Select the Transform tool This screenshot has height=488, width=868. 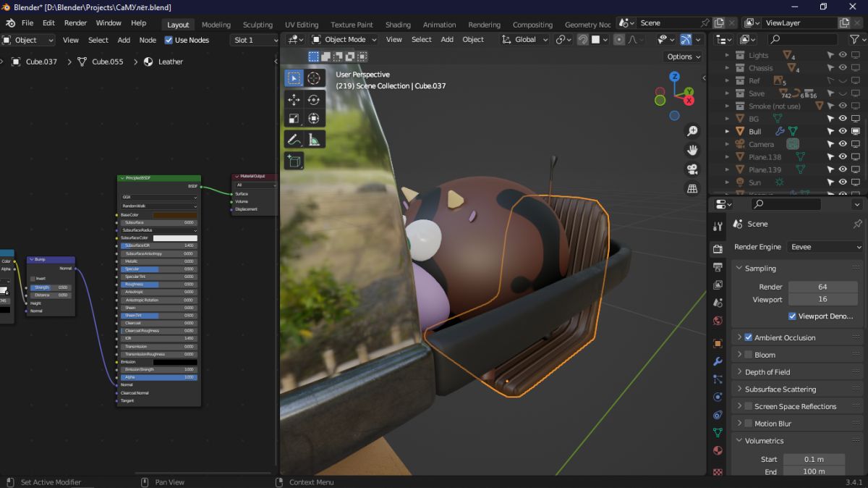pos(315,119)
